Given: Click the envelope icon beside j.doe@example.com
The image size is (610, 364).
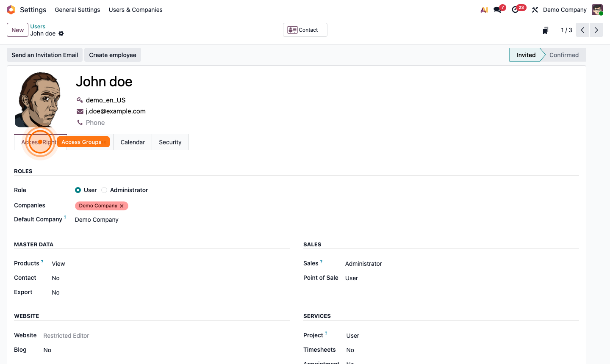Looking at the screenshot, I should click(x=80, y=111).
